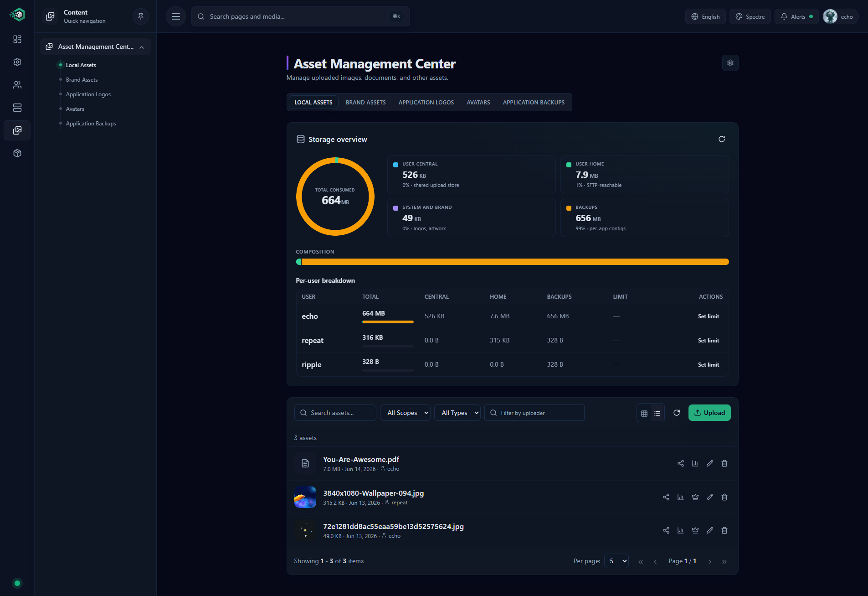This screenshot has height=596, width=868.
Task: Open the English language selector
Action: click(x=705, y=16)
